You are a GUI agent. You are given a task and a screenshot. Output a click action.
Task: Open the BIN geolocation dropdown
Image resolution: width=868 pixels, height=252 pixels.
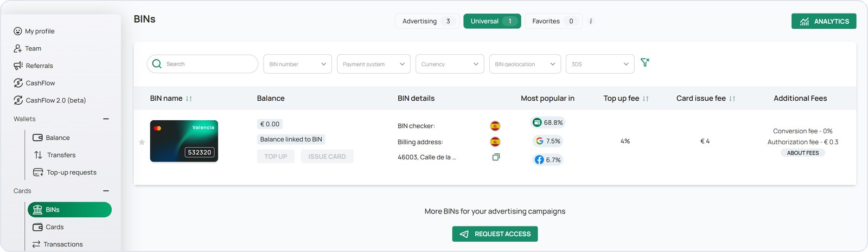click(525, 64)
